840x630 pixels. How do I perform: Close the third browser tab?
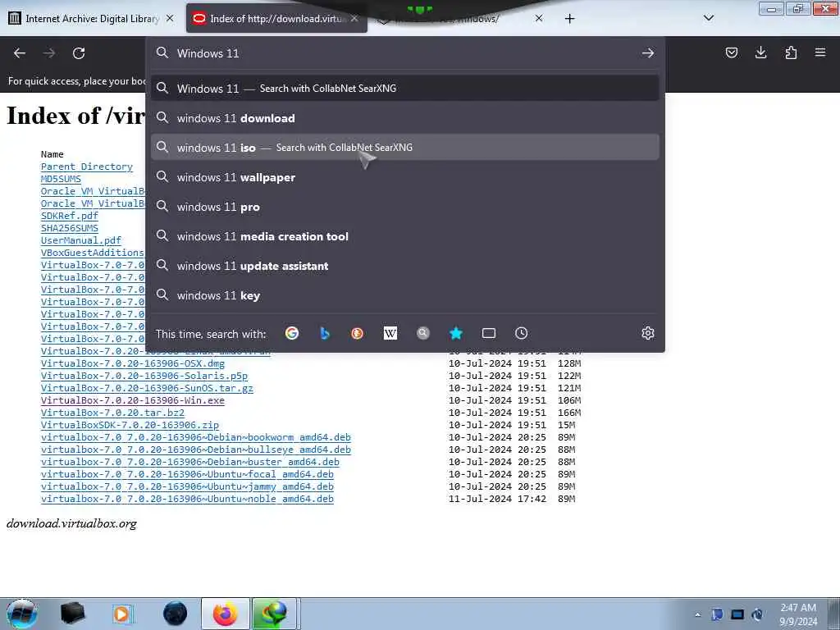(x=539, y=18)
